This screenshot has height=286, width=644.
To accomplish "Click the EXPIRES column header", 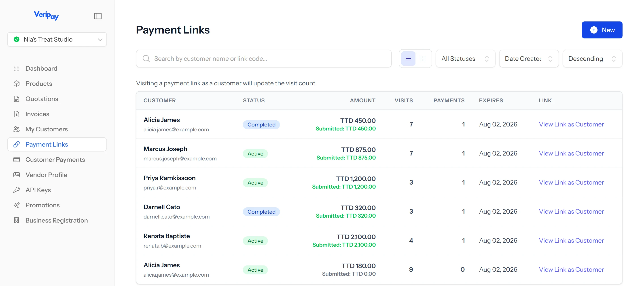I will [x=491, y=100].
